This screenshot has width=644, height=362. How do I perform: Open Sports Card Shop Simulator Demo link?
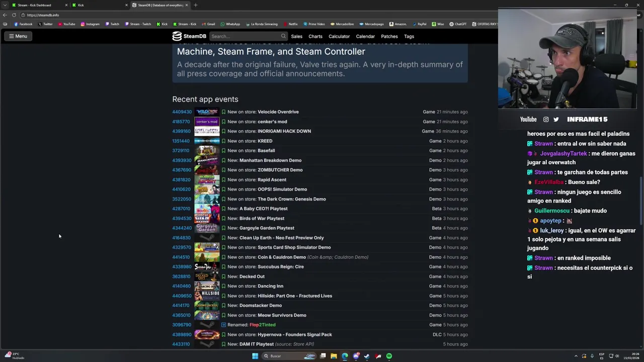[x=294, y=247]
